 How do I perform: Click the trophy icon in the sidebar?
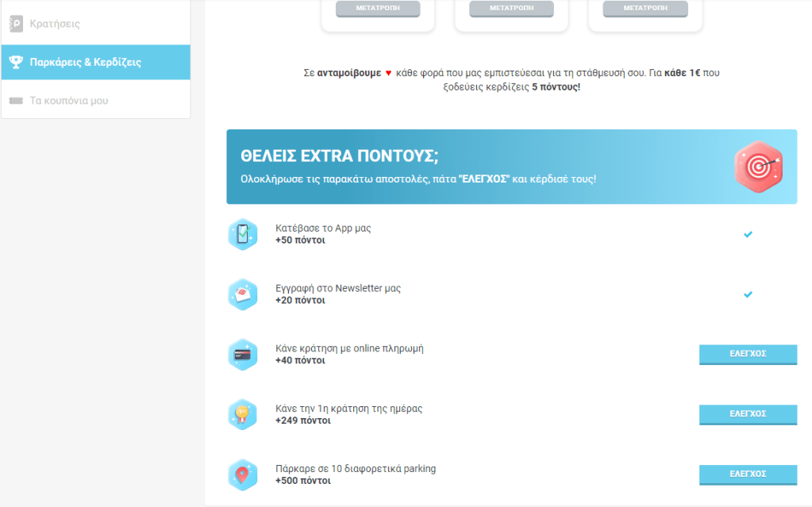16,62
